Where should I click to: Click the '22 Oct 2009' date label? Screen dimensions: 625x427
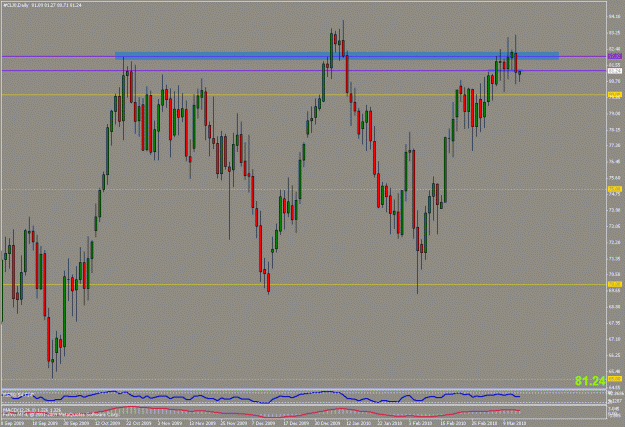pos(138,423)
